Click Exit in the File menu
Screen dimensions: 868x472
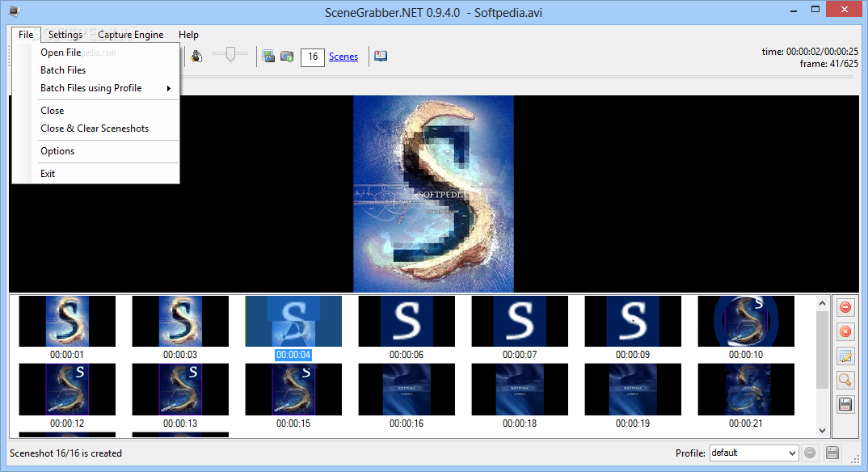pyautogui.click(x=96, y=174)
